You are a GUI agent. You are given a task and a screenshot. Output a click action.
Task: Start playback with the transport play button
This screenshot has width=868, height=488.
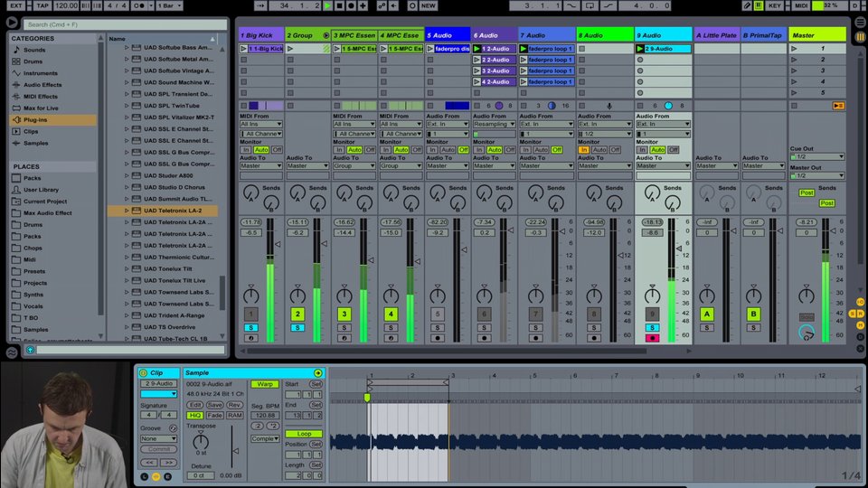point(327,5)
